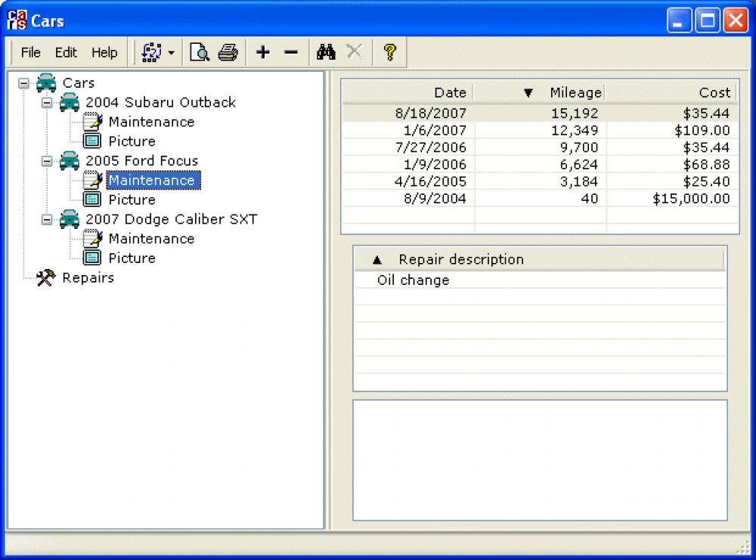Remove a record using the minus icon
The width and height of the screenshot is (756, 560).
coord(291,51)
